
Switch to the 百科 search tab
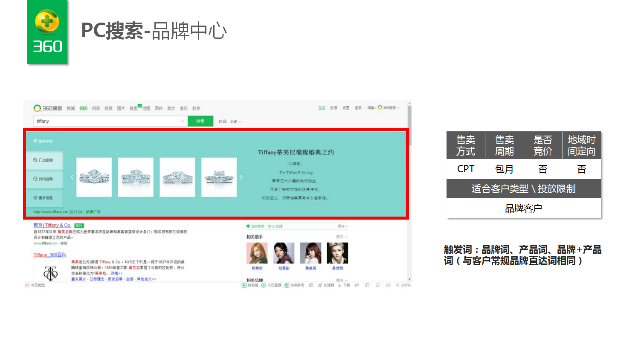[x=159, y=108]
